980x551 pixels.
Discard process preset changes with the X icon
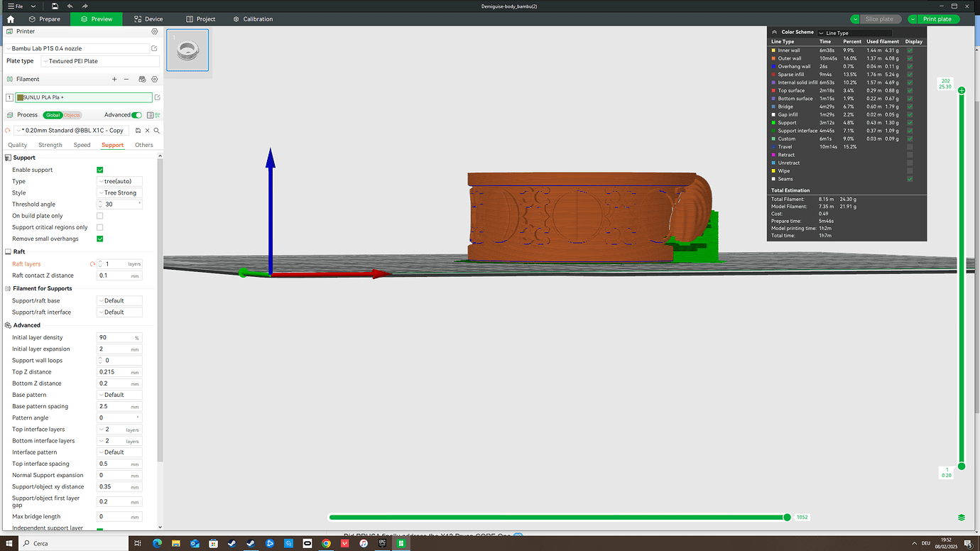pyautogui.click(x=148, y=131)
